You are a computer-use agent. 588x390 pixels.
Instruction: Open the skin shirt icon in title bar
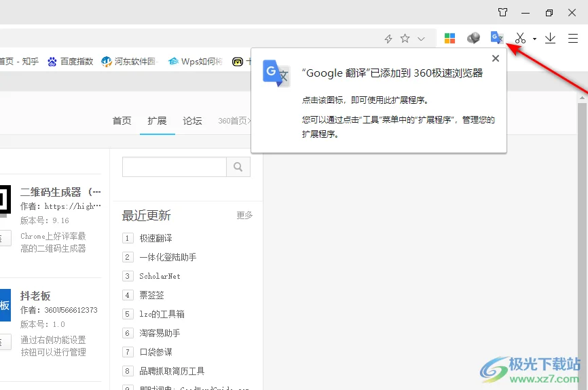tap(503, 12)
